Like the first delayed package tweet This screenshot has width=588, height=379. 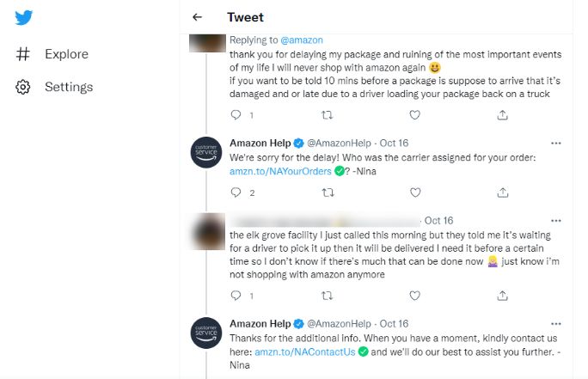414,114
